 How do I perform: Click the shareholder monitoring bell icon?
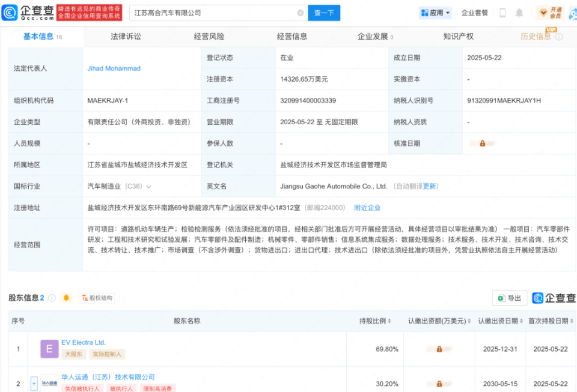click(x=66, y=298)
